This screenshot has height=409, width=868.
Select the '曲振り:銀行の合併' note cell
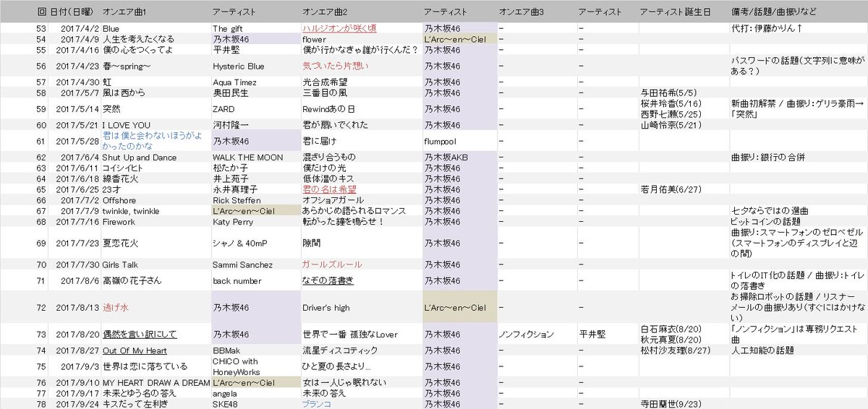tap(768, 157)
